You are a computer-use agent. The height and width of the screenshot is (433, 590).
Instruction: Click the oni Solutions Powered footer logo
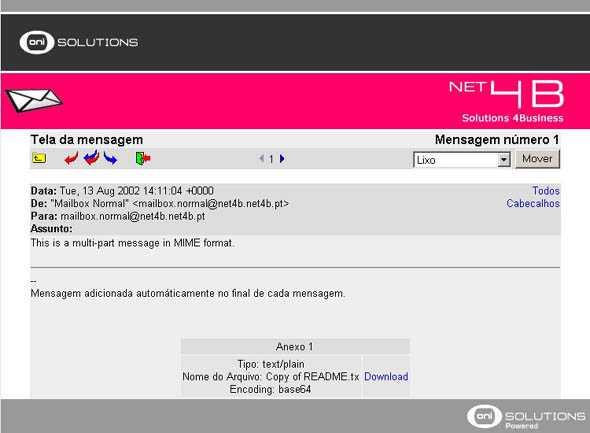526,417
